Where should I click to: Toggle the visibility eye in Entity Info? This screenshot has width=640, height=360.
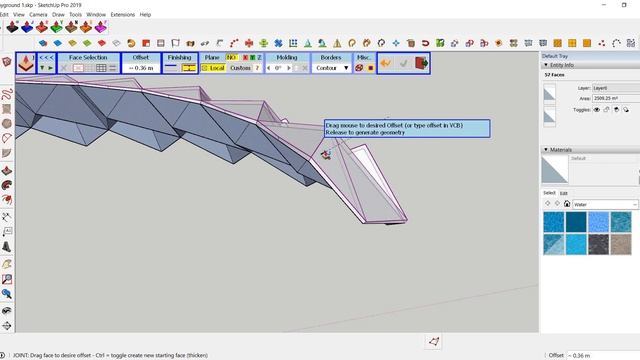pos(597,110)
